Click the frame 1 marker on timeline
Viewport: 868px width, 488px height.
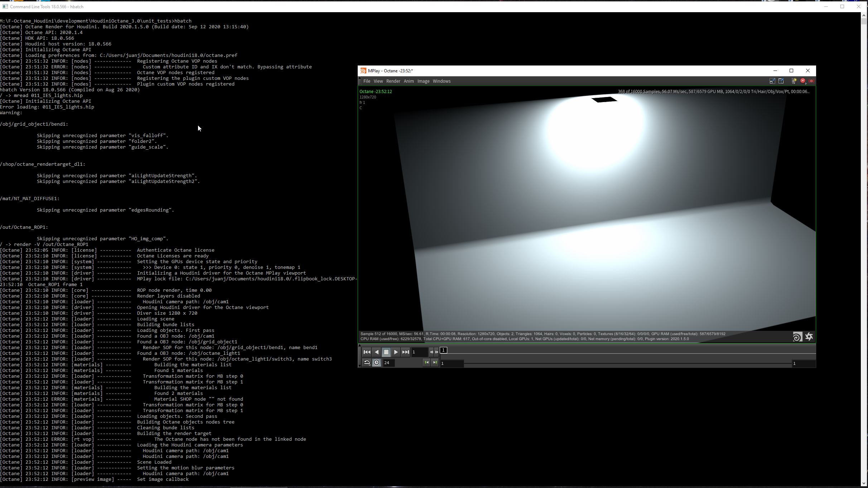pyautogui.click(x=443, y=351)
